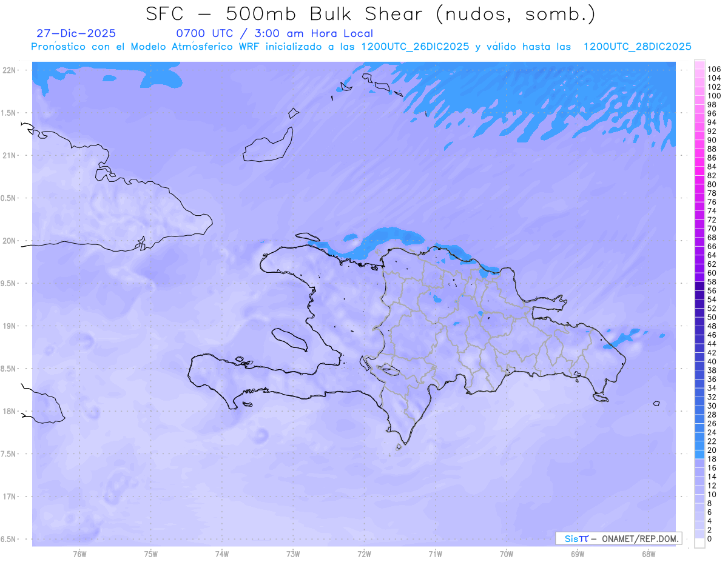Click the '76W' longitude label
Viewport: 728px width, 562px height.
click(79, 554)
